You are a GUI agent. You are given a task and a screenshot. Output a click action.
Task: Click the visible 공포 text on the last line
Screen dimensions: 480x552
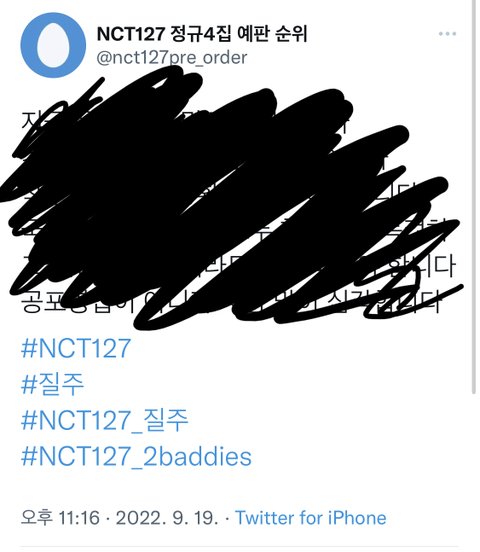coord(42,303)
